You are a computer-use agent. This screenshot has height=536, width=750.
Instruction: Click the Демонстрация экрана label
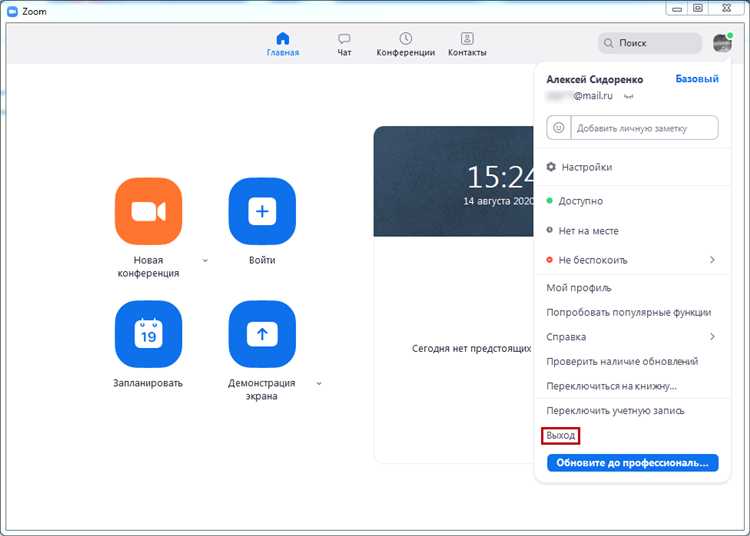262,389
